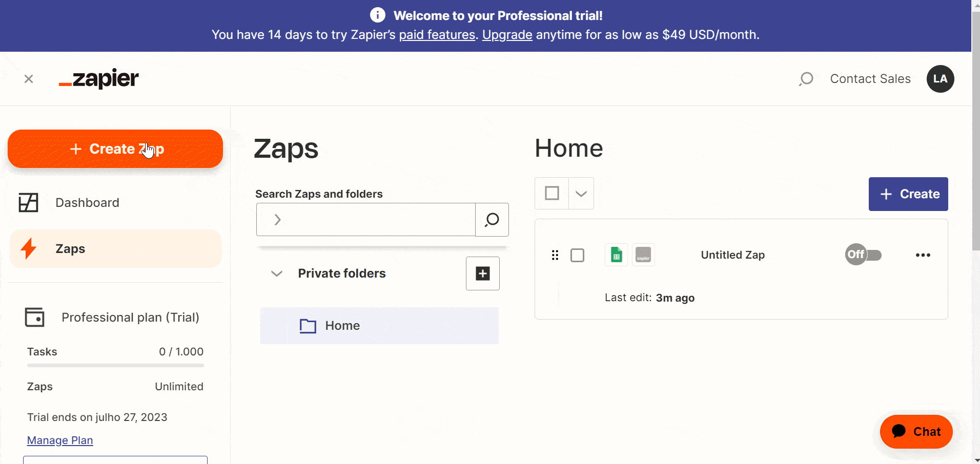Open the Manage Plan link
This screenshot has width=980, height=464.
[x=59, y=440]
